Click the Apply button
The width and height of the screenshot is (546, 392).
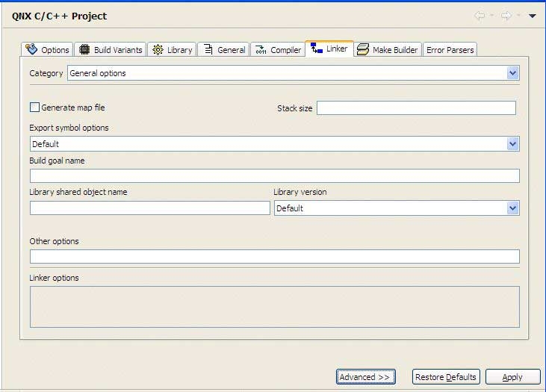(x=512, y=377)
